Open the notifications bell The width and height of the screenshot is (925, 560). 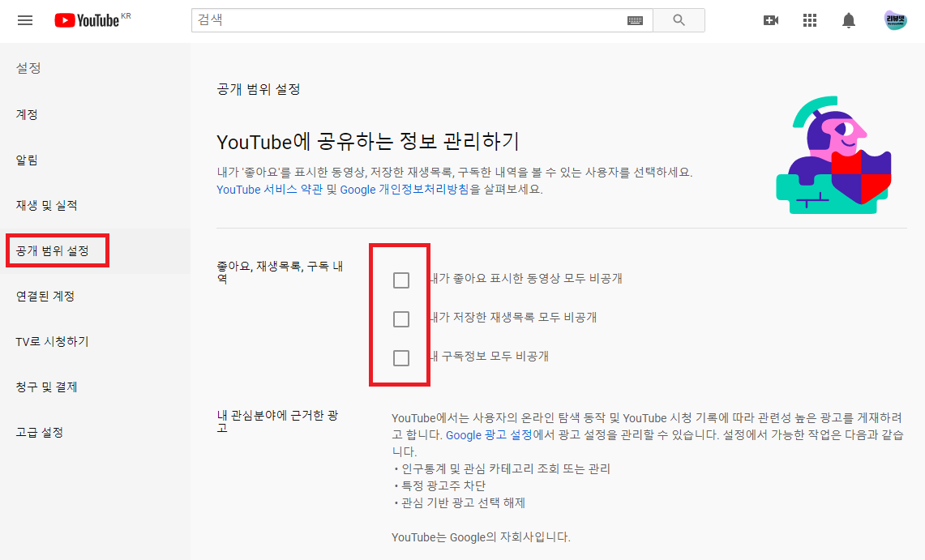click(x=848, y=20)
